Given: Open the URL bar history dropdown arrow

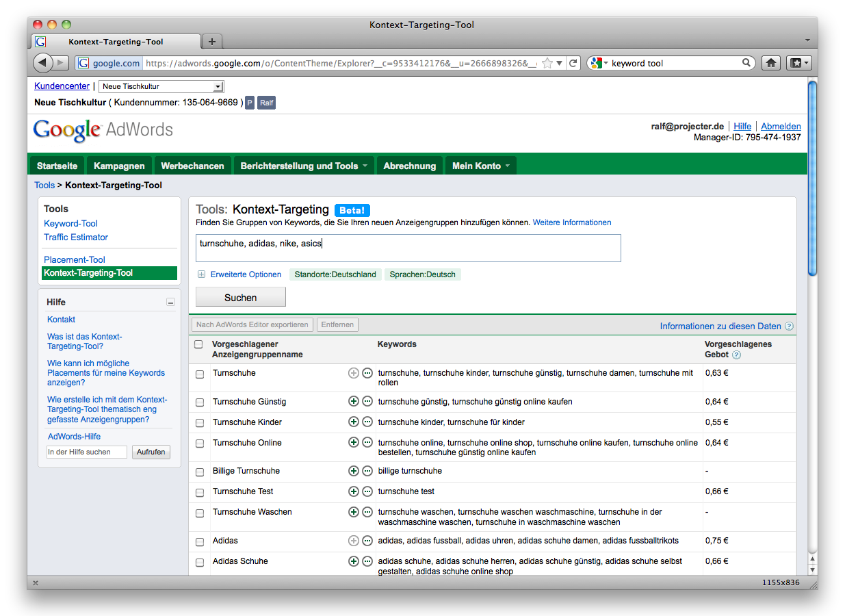Looking at the screenshot, I should (559, 63).
